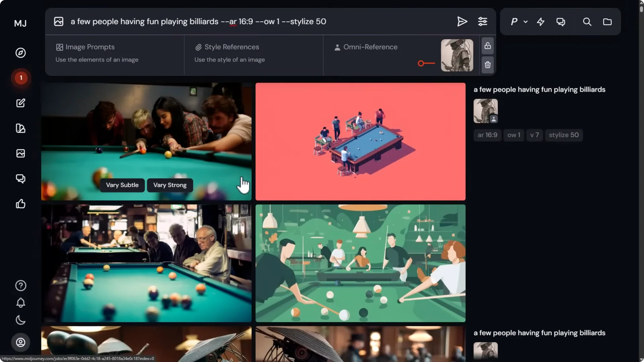Adjust the omni-reference weight slider handle
This screenshot has width=644, height=362.
(421, 63)
